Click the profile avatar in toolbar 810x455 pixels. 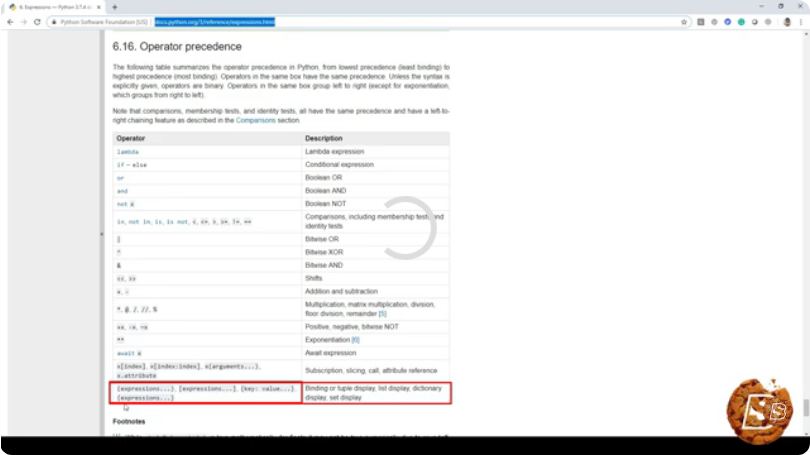click(x=787, y=22)
